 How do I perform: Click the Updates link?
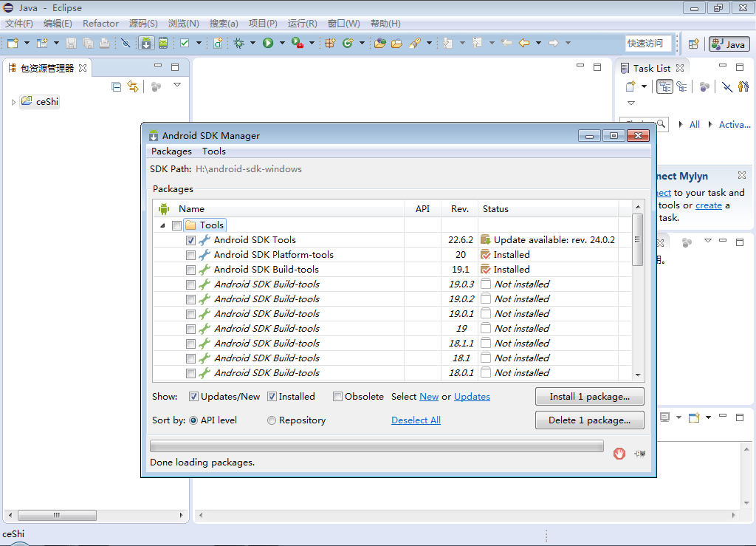coord(472,397)
